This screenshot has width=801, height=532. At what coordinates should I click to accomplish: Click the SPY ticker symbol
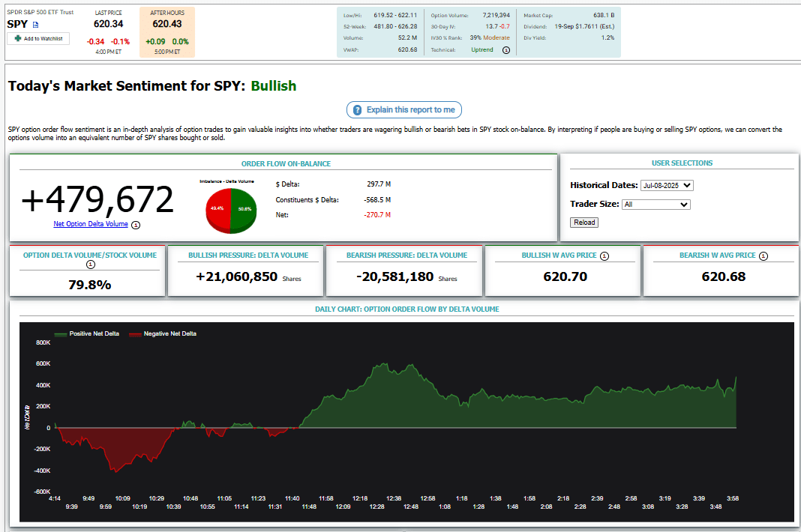[x=17, y=25]
